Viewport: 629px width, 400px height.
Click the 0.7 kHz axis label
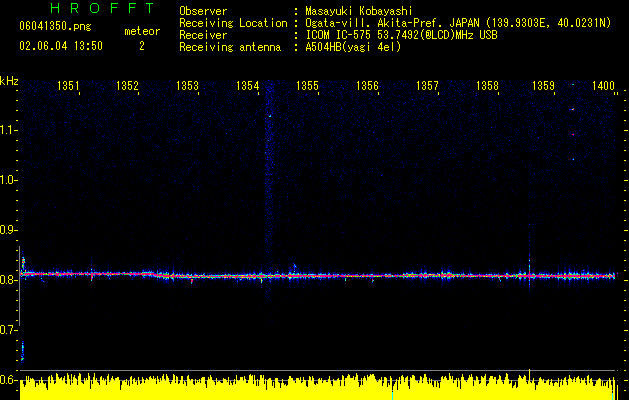pyautogui.click(x=7, y=330)
